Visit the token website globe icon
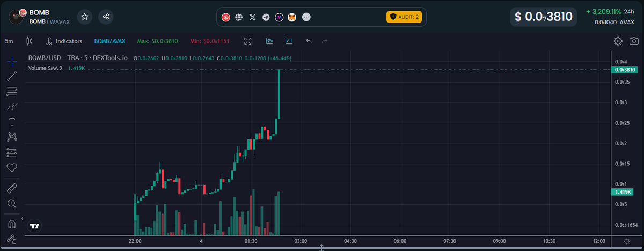The image size is (644, 251). [239, 17]
